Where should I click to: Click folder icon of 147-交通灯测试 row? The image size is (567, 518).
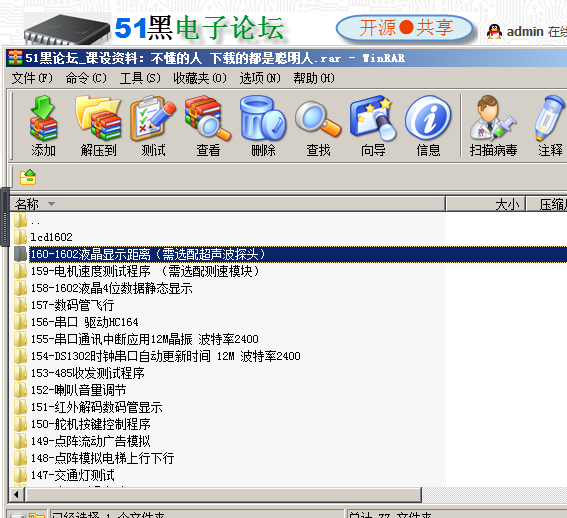(x=20, y=475)
